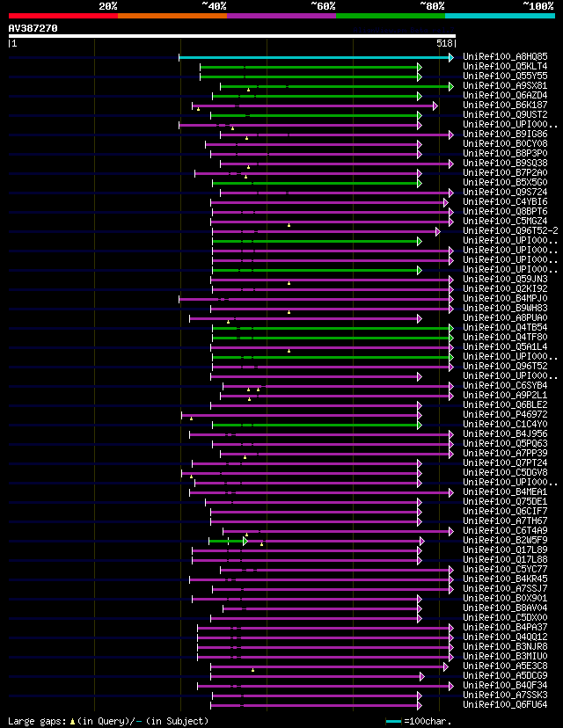Select the UniRef100_B4MEA1 label
The height and width of the screenshot is (728, 563).
click(506, 491)
